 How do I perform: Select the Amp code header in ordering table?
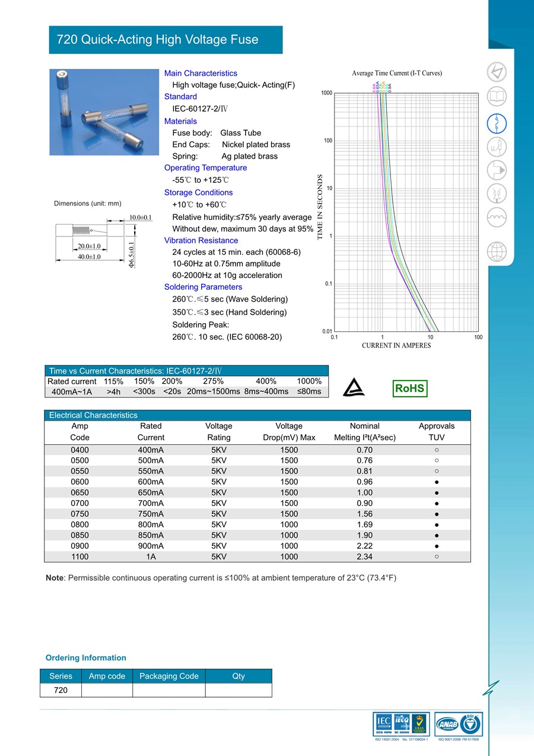coord(107,676)
